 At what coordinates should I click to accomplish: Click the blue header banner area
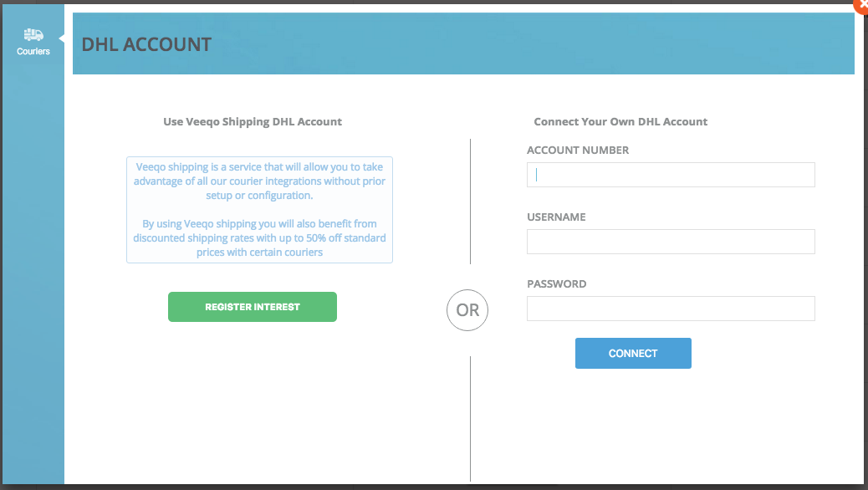tap(463, 43)
